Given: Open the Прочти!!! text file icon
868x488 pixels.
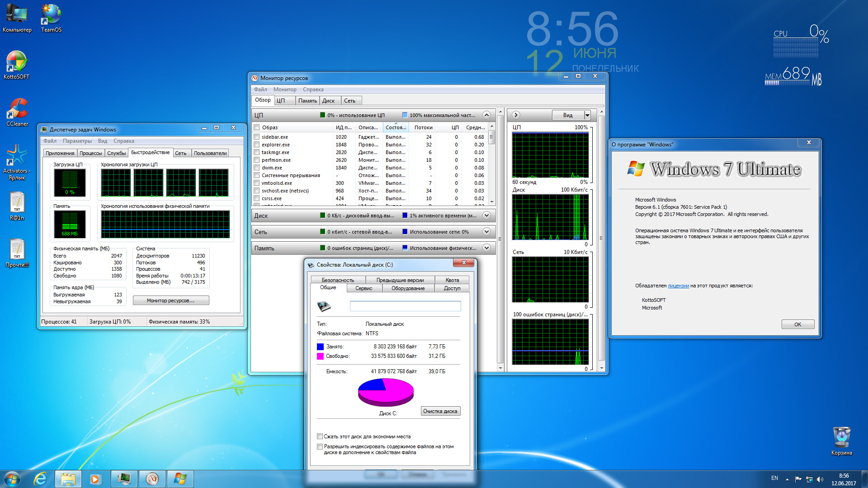Looking at the screenshot, I should [x=17, y=253].
